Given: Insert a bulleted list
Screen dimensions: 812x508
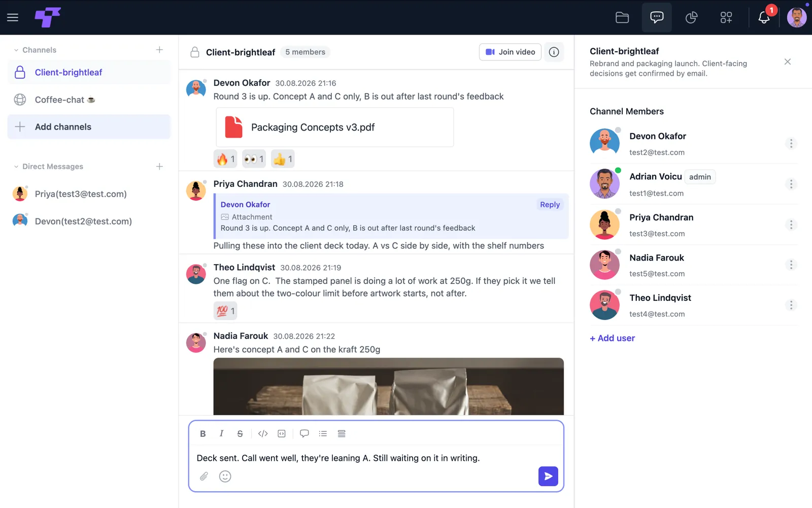Looking at the screenshot, I should [323, 433].
